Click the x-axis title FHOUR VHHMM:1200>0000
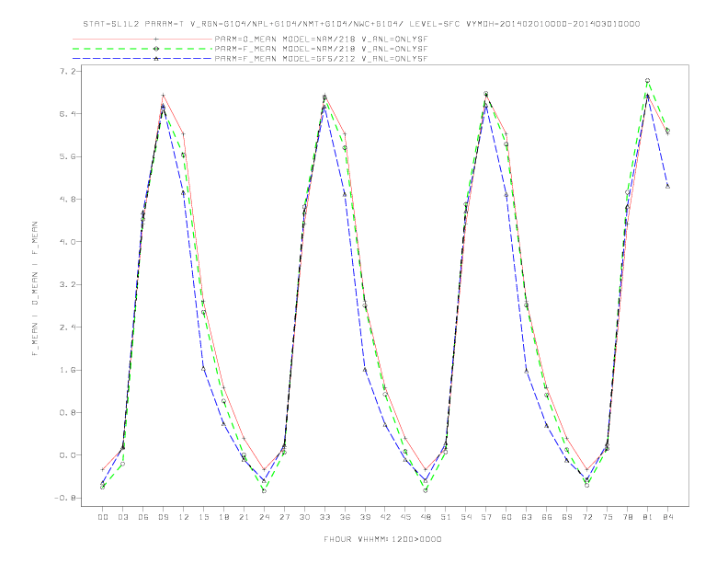 click(x=382, y=539)
